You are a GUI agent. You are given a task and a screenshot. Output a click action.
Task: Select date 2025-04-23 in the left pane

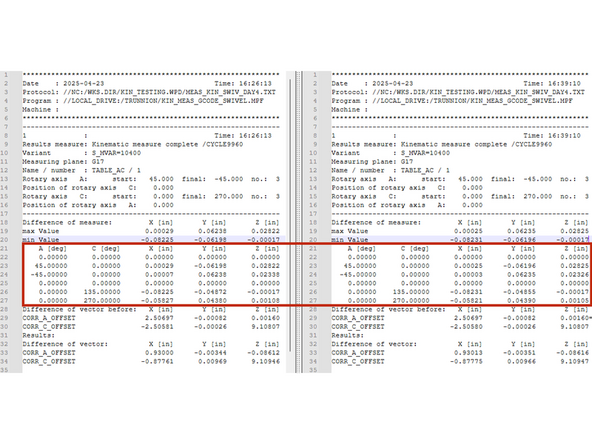click(84, 83)
